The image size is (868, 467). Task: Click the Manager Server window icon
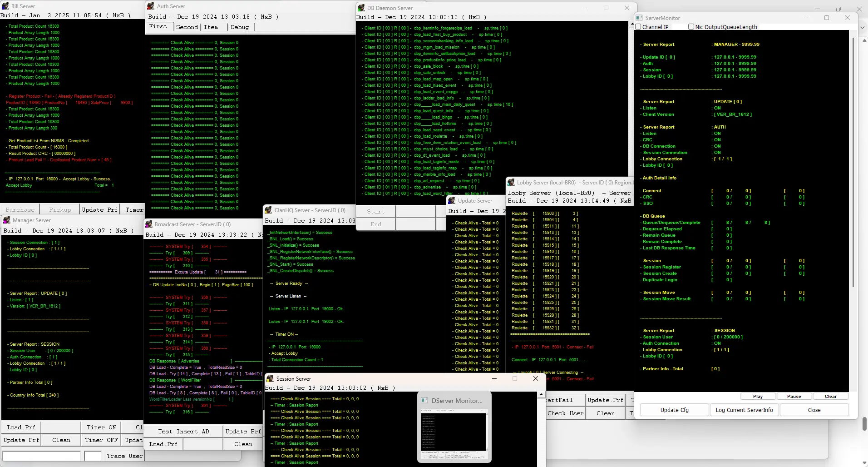point(7,220)
